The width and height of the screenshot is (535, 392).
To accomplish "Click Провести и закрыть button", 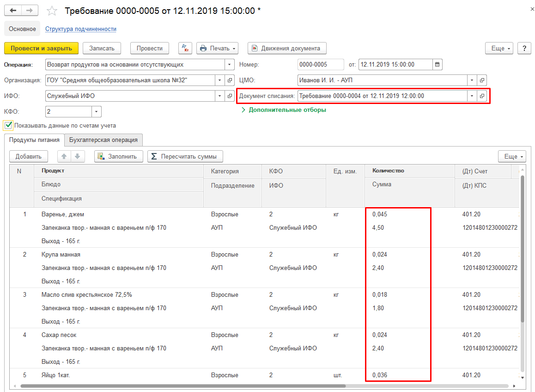I will [x=41, y=48].
